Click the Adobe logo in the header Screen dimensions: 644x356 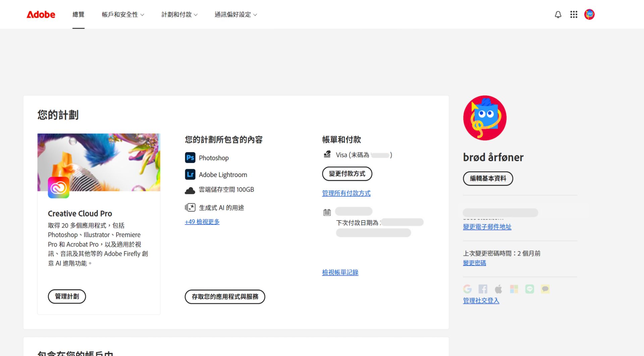41,14
